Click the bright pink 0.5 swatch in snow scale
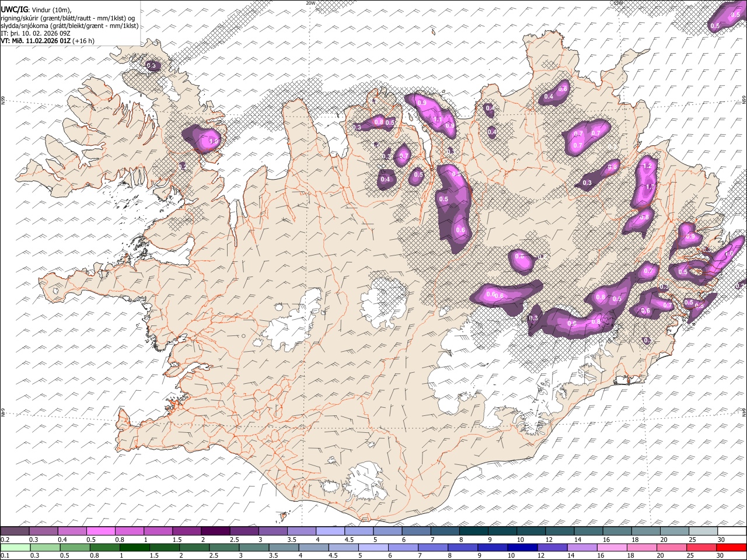The width and height of the screenshot is (747, 560). pyautogui.click(x=100, y=531)
